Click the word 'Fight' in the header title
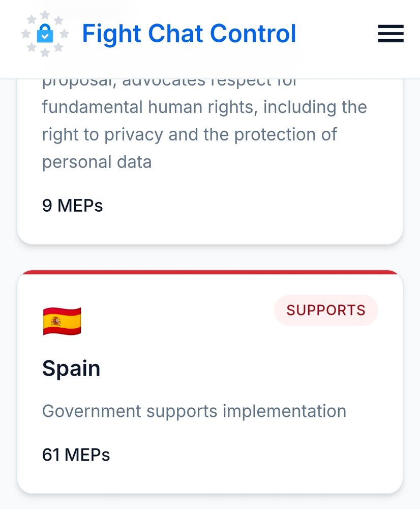 click(x=112, y=35)
